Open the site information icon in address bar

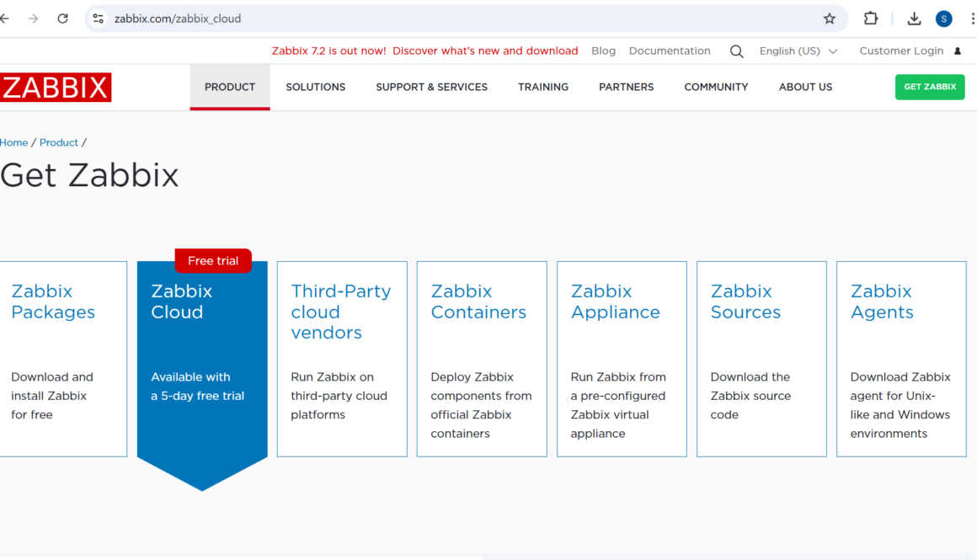[x=99, y=17]
